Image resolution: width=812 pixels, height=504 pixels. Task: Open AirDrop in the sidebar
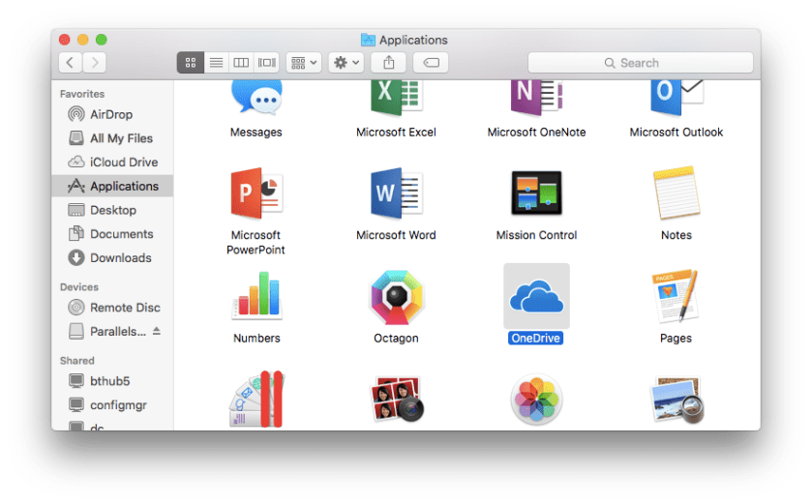pyautogui.click(x=113, y=114)
